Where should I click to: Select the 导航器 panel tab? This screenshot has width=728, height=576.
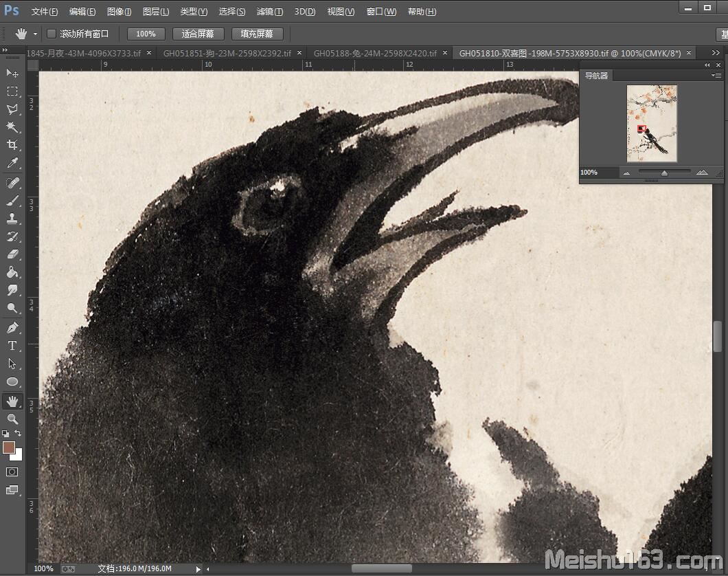pyautogui.click(x=597, y=75)
